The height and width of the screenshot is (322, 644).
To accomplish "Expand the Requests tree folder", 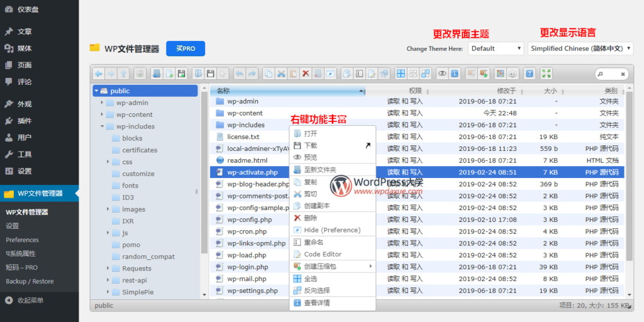I will point(108,268).
